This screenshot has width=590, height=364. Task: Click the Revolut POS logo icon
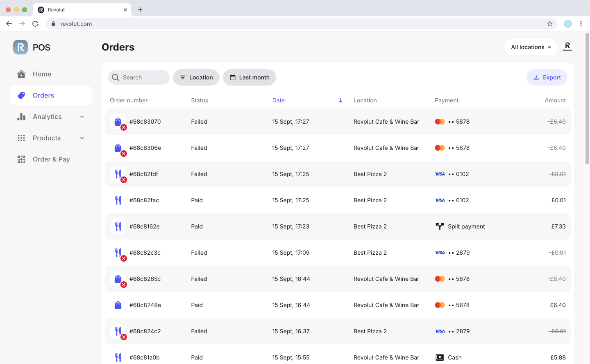point(20,47)
